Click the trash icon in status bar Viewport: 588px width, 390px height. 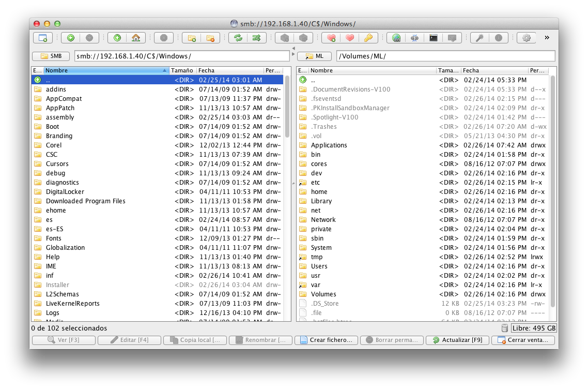pos(505,328)
